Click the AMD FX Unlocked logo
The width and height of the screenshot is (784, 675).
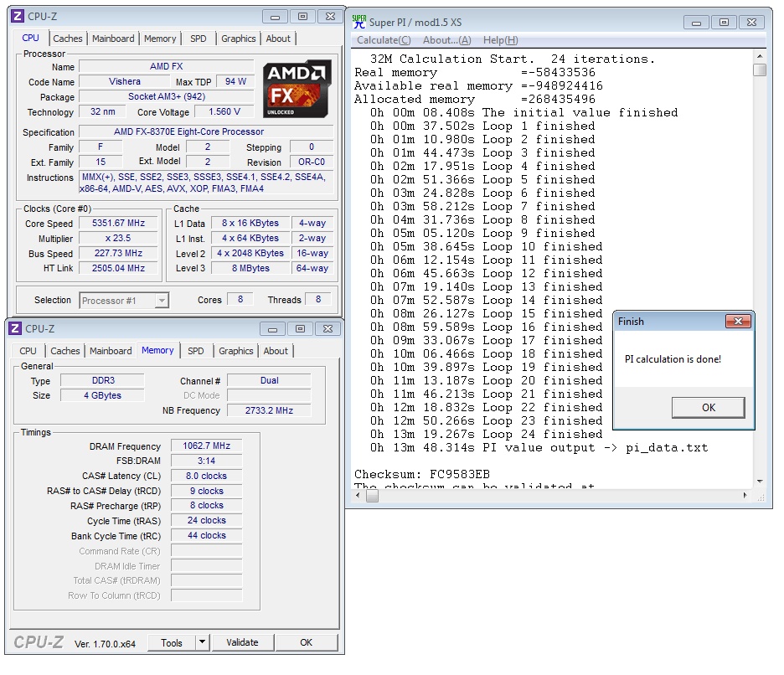pyautogui.click(x=297, y=89)
